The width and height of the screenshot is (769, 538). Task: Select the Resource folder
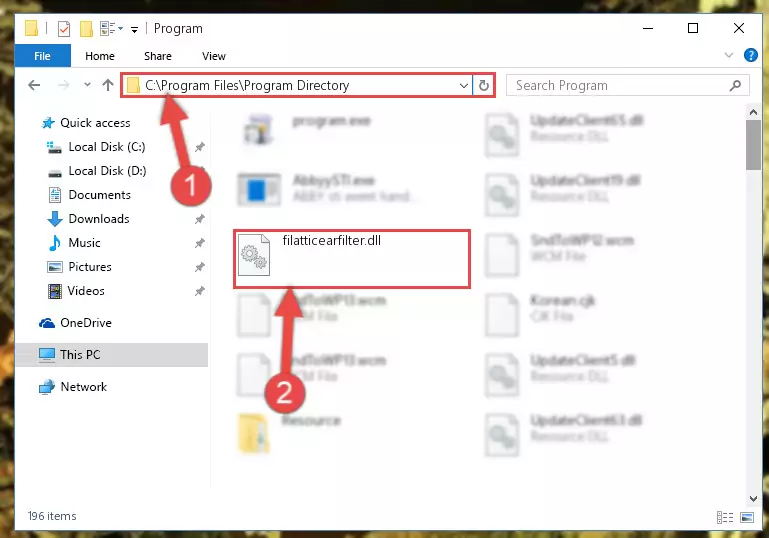point(311,421)
